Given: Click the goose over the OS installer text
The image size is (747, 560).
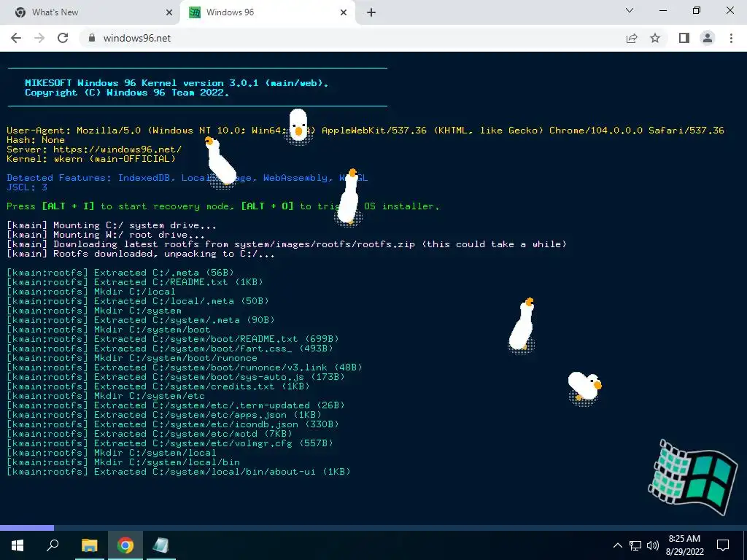Looking at the screenshot, I should click(x=349, y=198).
